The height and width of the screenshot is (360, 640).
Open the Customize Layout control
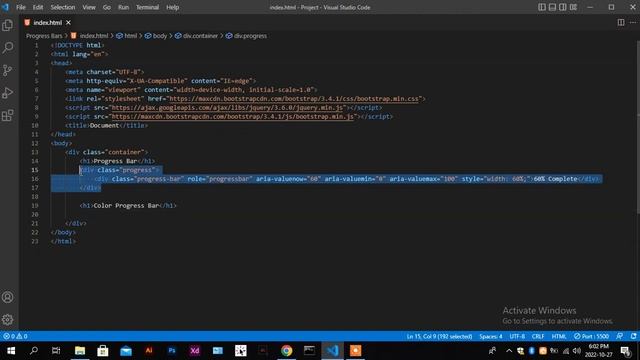[573, 7]
